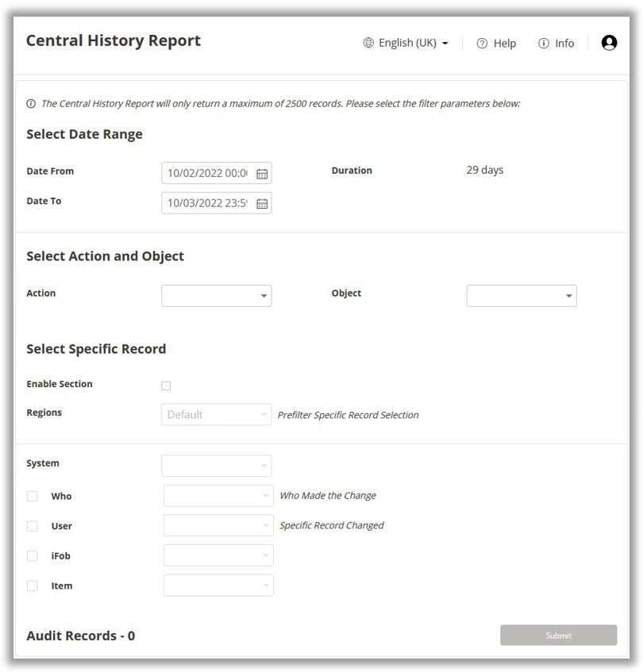Click the Info circle icon in header
The height and width of the screenshot is (672, 643).
[x=544, y=44]
